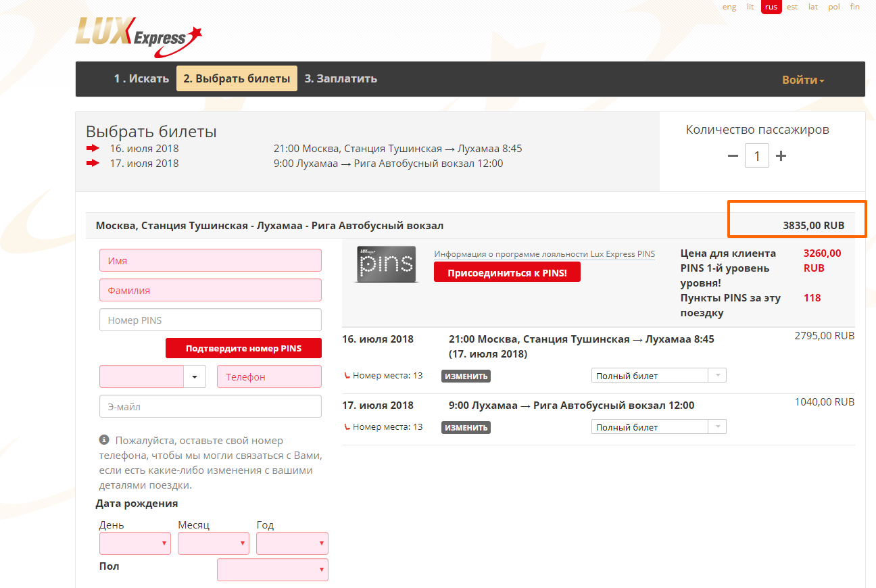
Task: Focus the Фамилия input field
Action: pyautogui.click(x=210, y=290)
